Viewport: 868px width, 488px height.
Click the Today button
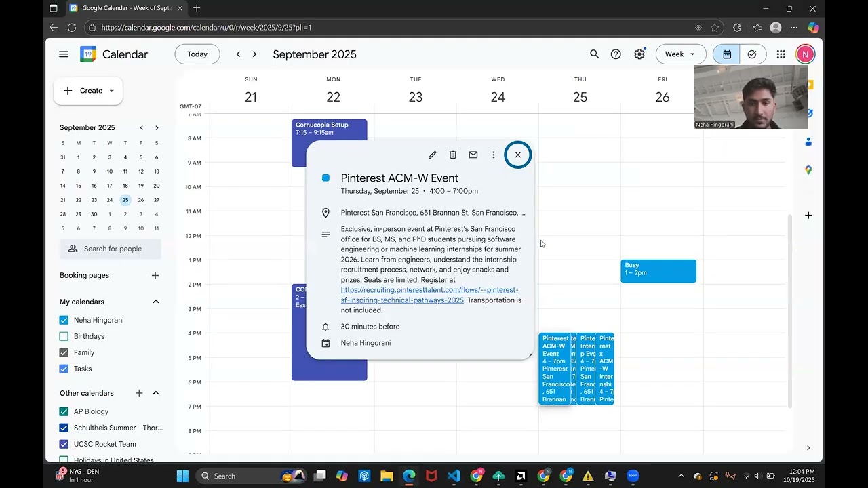(x=197, y=54)
